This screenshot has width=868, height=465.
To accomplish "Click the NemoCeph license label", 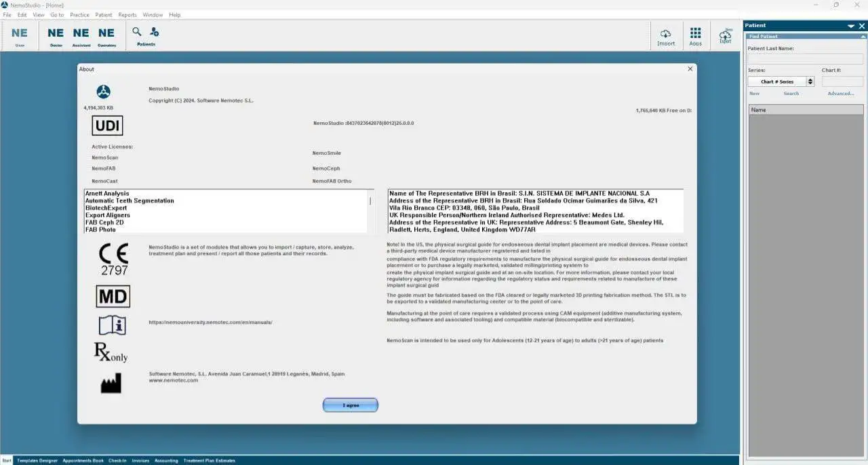I will pyautogui.click(x=326, y=168).
